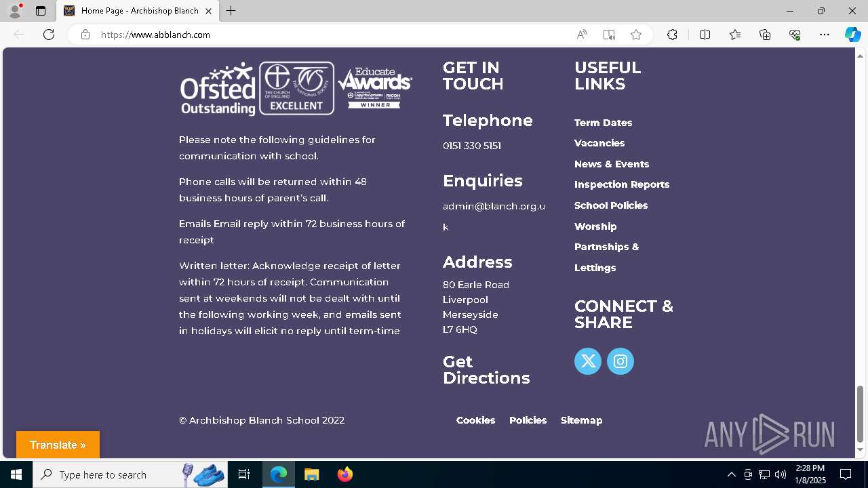Click the Church of England Excellent badge
Image resolution: width=868 pixels, height=488 pixels.
pyautogui.click(x=296, y=88)
